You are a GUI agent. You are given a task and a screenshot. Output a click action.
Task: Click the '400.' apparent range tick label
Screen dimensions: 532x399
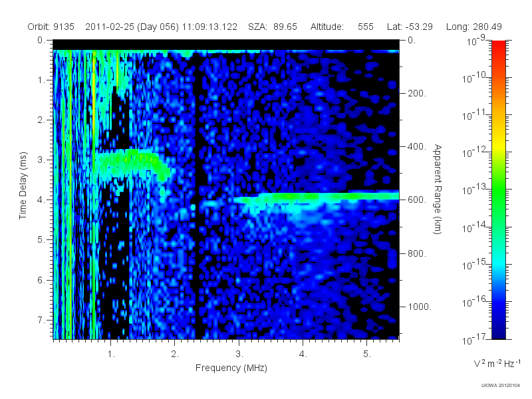click(417, 146)
